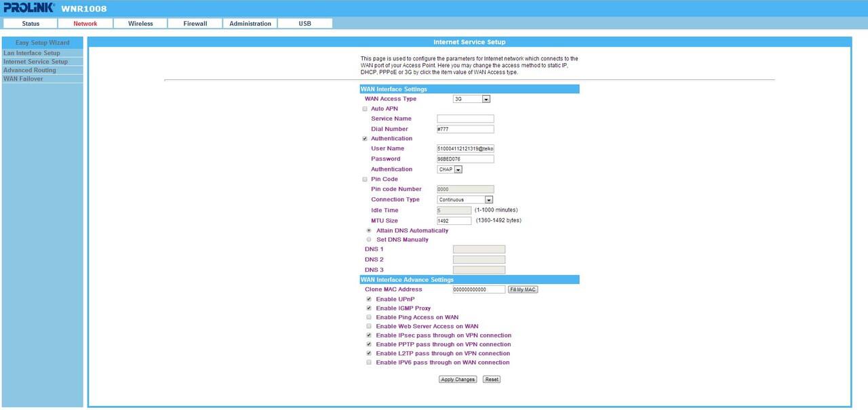Click the Fill My MAC button
Viewport: 868px width, 410px height.
[x=523, y=289]
